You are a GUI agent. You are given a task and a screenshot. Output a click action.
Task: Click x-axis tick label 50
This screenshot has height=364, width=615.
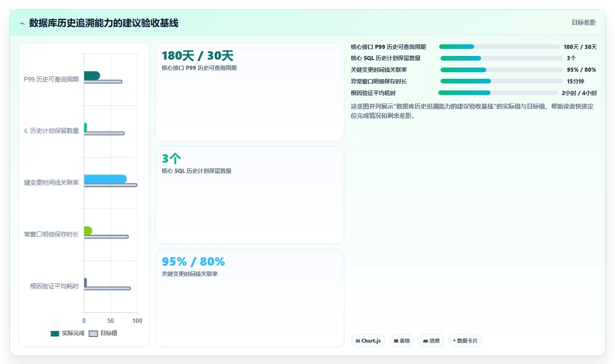[x=111, y=321]
